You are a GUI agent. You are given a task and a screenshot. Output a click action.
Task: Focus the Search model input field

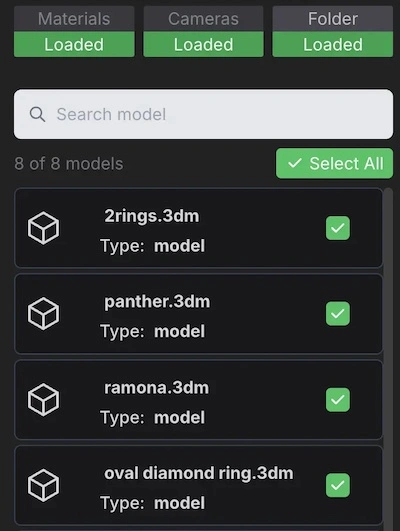(203, 114)
